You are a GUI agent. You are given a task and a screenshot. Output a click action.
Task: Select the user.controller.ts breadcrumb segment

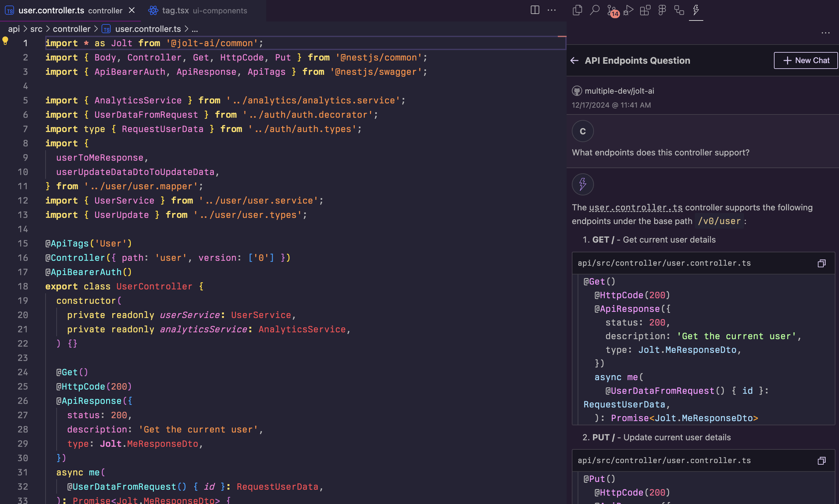point(148,29)
